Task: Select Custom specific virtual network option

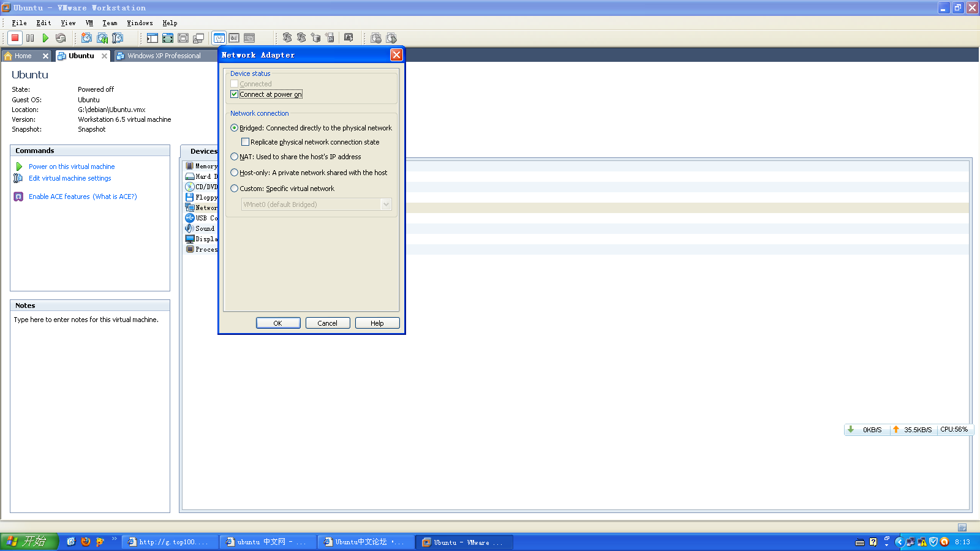Action: click(x=234, y=189)
